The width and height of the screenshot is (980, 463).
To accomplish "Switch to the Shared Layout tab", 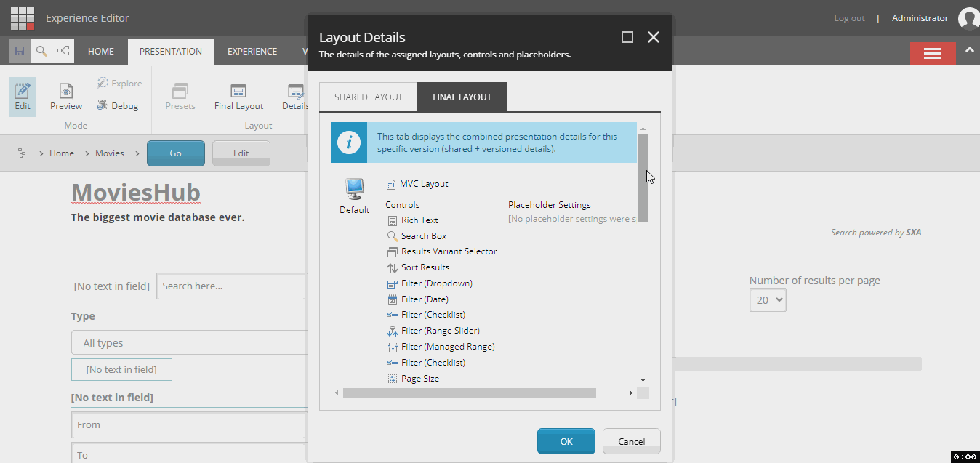I will 368,97.
